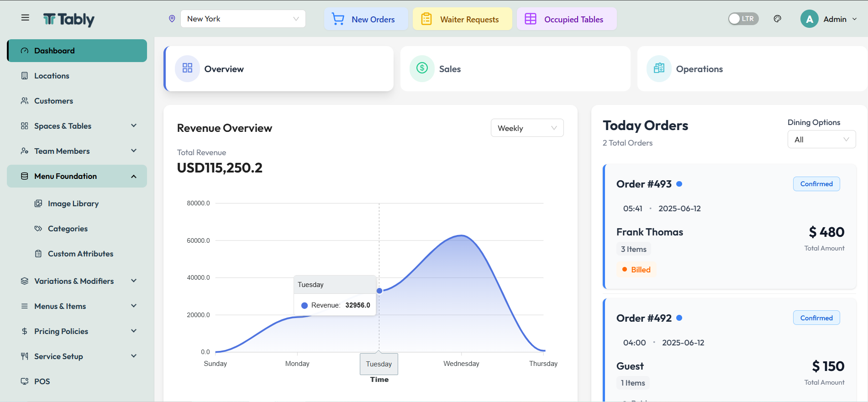Viewport: 868px width, 402px height.
Task: Expand the Admin account chevron
Action: click(855, 19)
